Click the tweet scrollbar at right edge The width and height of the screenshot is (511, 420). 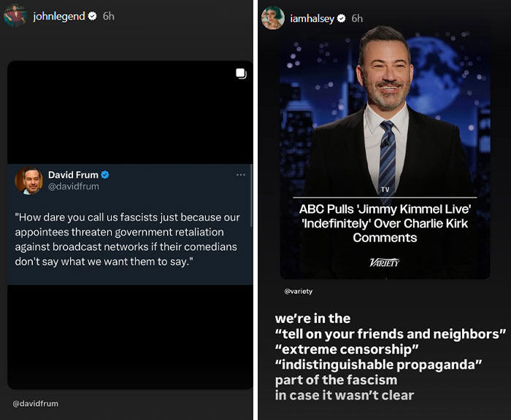(251, 195)
